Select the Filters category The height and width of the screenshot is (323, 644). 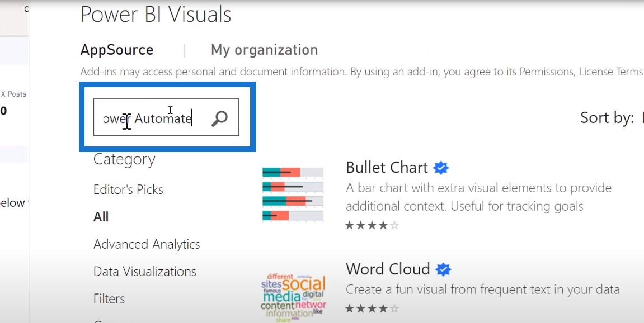point(109,298)
